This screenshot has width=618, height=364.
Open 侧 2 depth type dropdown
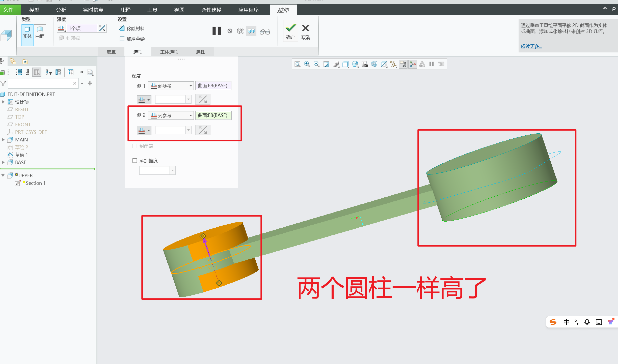[191, 115]
